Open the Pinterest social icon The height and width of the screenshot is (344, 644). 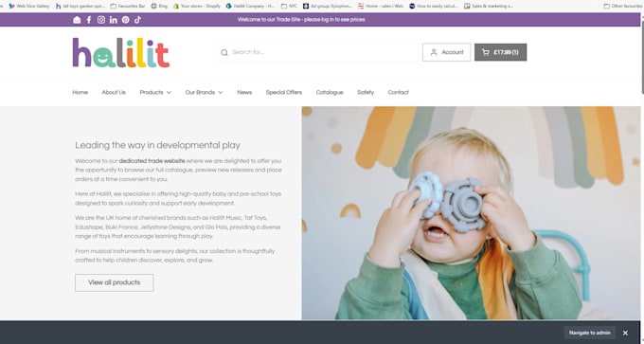pos(125,20)
